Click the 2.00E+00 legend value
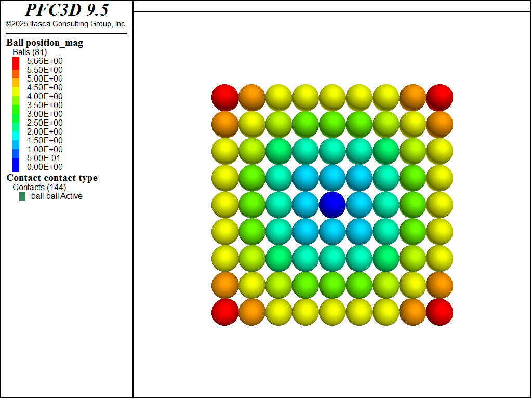Image resolution: width=532 pixels, height=399 pixels. pos(45,131)
